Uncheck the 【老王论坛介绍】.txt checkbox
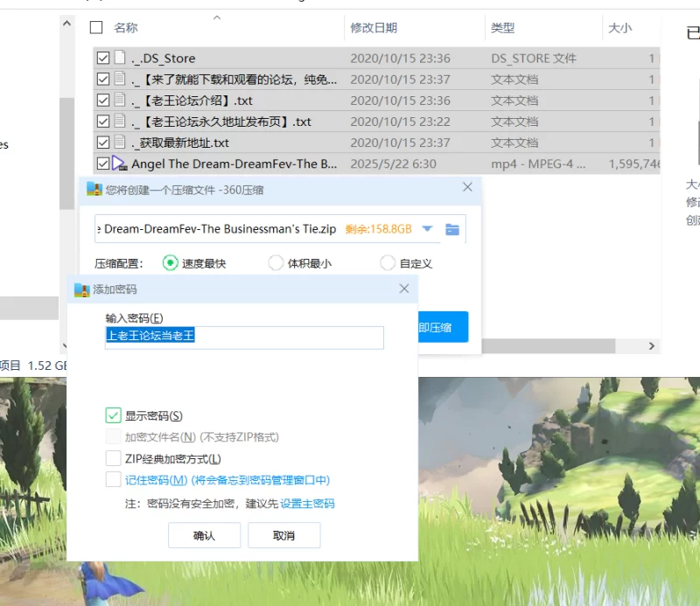 click(103, 100)
